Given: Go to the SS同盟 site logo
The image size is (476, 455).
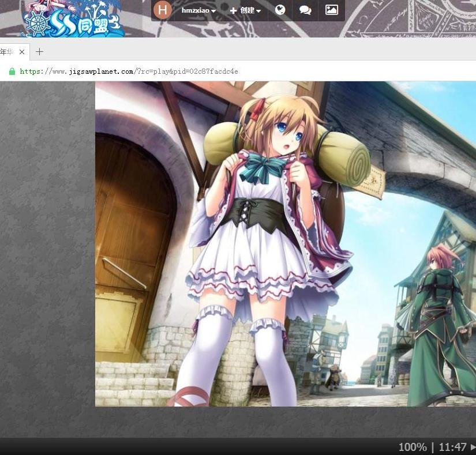Looking at the screenshot, I should [x=73, y=18].
